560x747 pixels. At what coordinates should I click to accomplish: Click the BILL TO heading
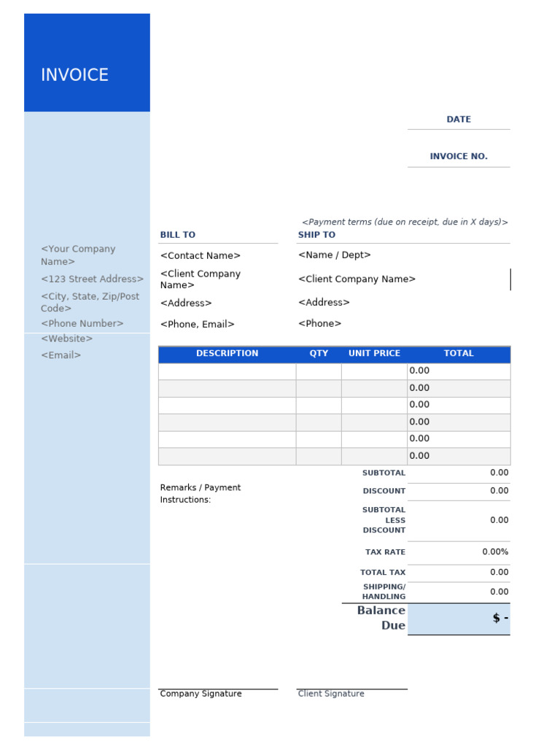click(x=178, y=235)
